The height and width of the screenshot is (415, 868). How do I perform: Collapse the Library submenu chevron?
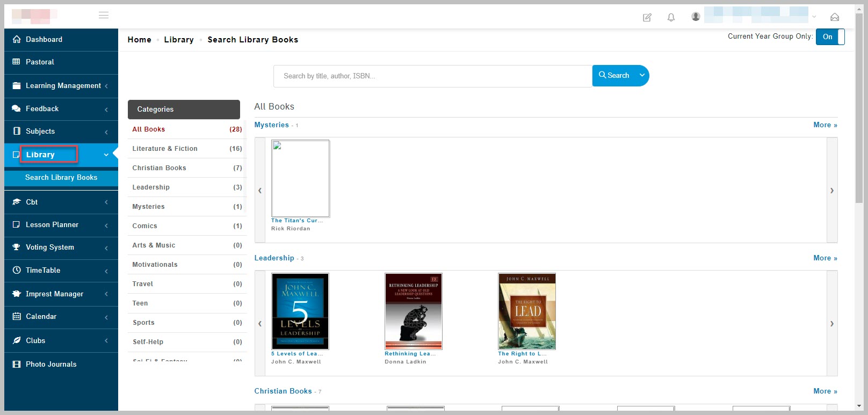tap(106, 155)
